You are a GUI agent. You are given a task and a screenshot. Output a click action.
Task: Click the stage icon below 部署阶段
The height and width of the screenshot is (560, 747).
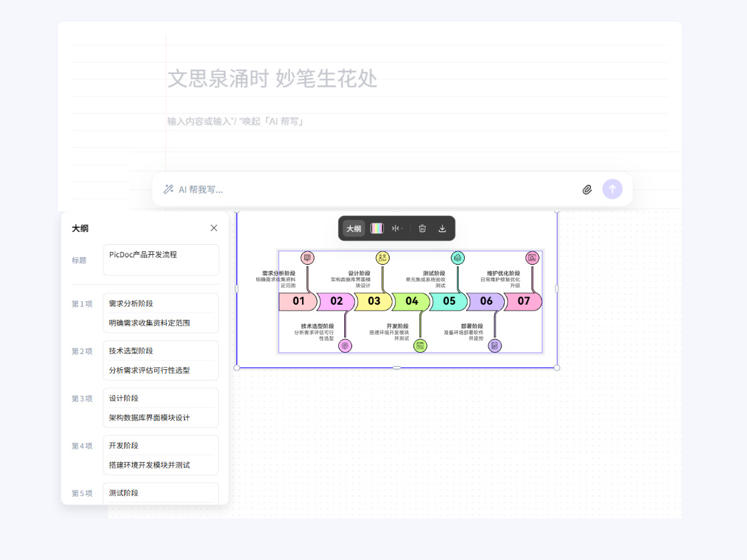494,345
